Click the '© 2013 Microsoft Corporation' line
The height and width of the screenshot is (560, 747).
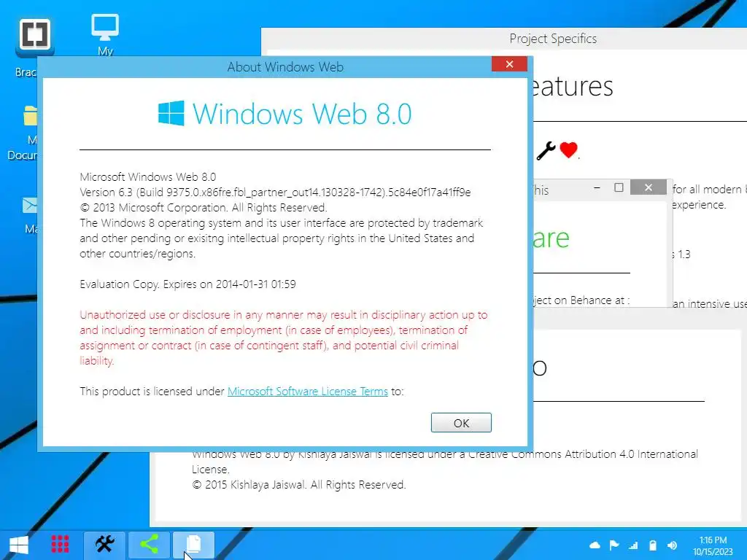pos(204,208)
